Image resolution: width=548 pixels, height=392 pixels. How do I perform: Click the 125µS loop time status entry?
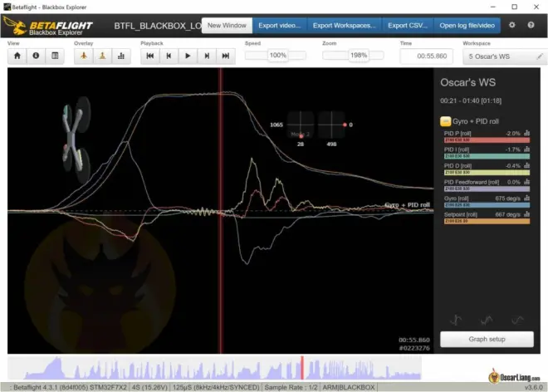pos(216,388)
